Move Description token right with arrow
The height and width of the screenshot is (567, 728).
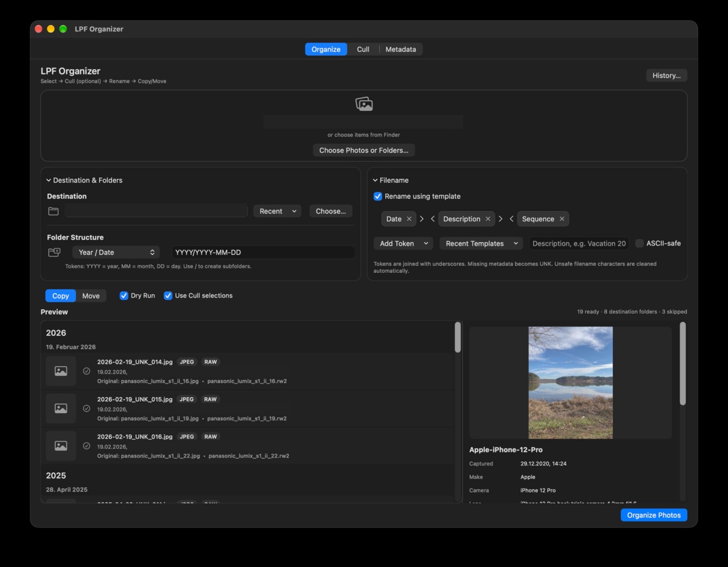pos(500,219)
